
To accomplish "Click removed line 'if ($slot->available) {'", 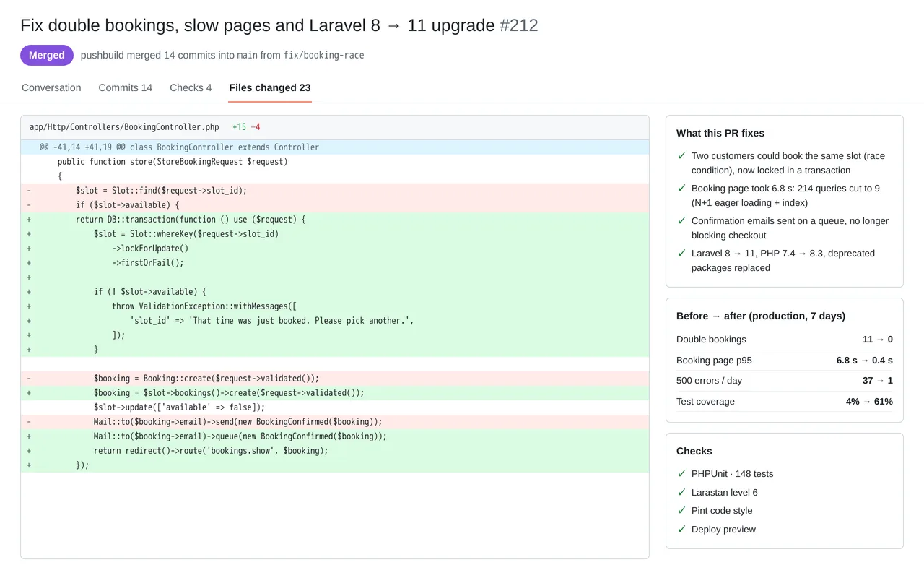I will tap(335, 205).
